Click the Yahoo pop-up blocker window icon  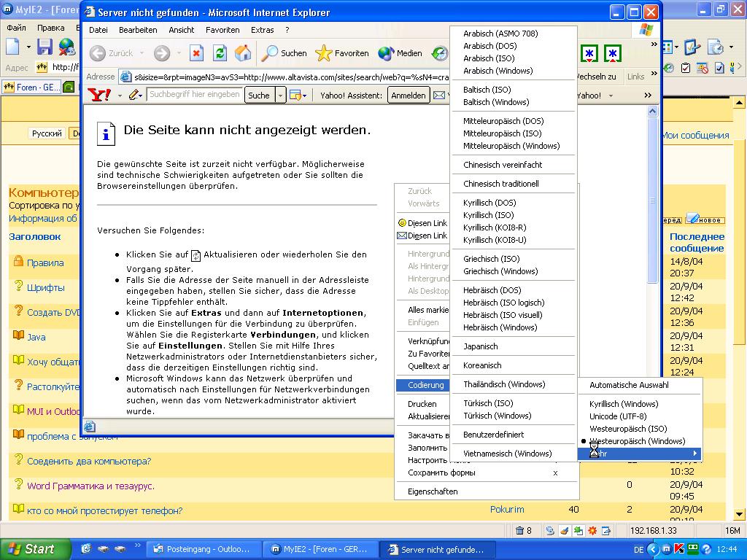[295, 96]
